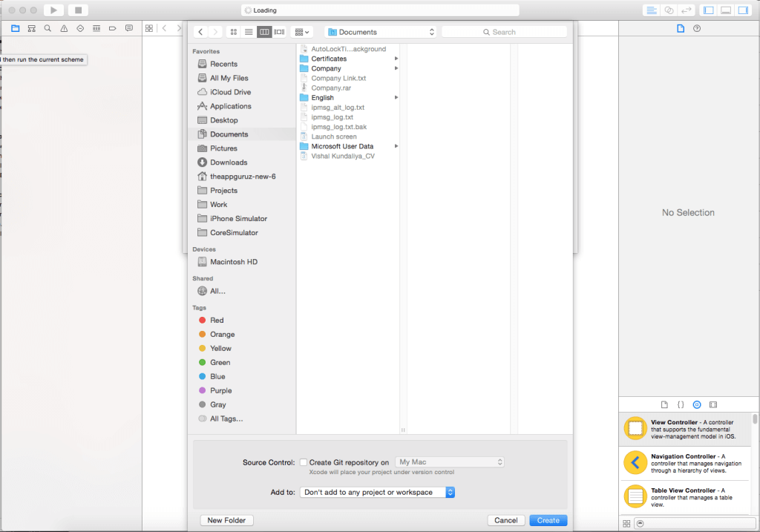The height and width of the screenshot is (532, 760).
Task: Select Downloads in the Favorites sidebar
Action: click(x=228, y=162)
